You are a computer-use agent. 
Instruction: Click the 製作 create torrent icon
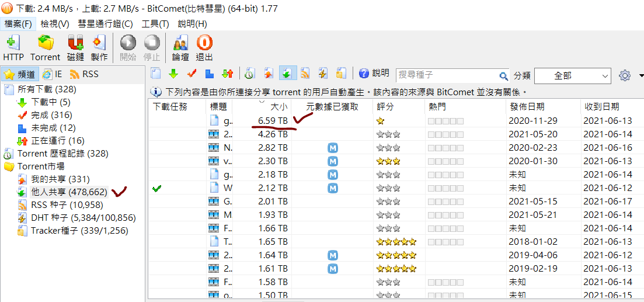(99, 47)
